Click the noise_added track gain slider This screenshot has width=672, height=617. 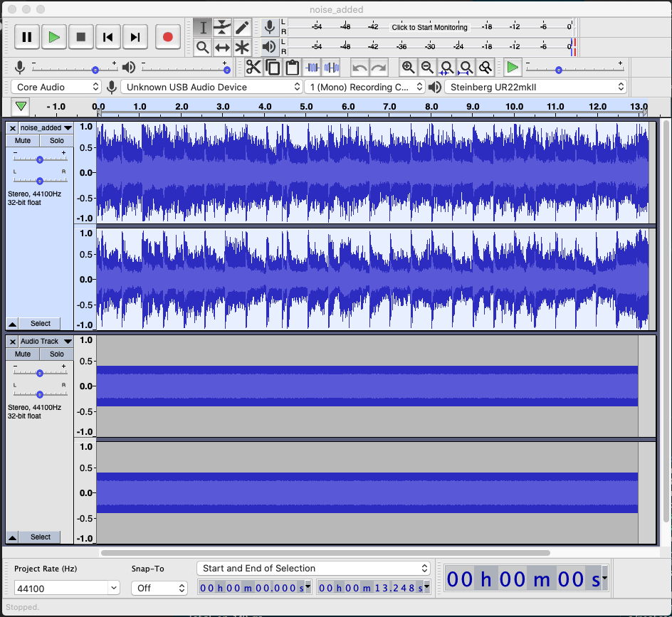(40, 159)
